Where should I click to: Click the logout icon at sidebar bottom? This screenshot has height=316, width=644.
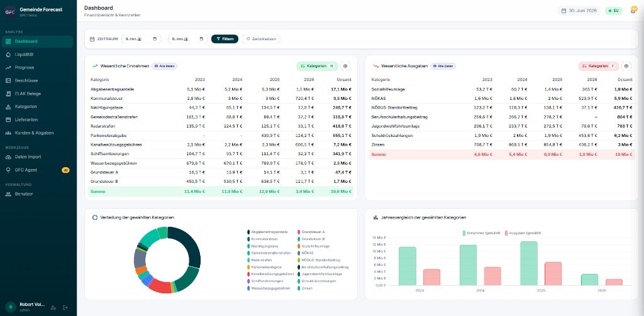pos(65,307)
